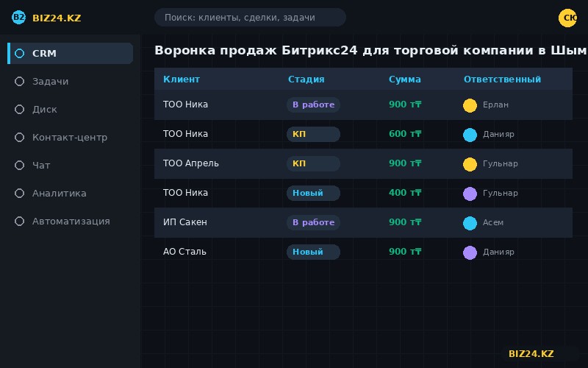Click responsible name Асем

pos(493,223)
